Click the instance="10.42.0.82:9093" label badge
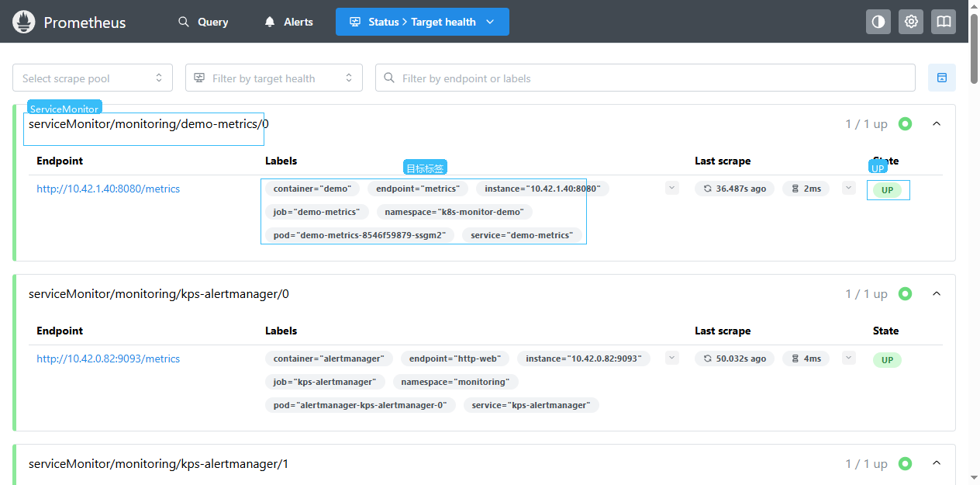This screenshot has height=485, width=980. coord(584,359)
